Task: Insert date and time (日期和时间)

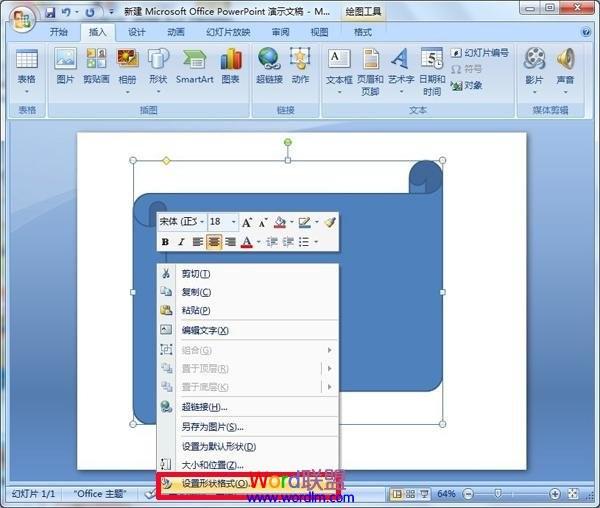Action: (x=432, y=72)
